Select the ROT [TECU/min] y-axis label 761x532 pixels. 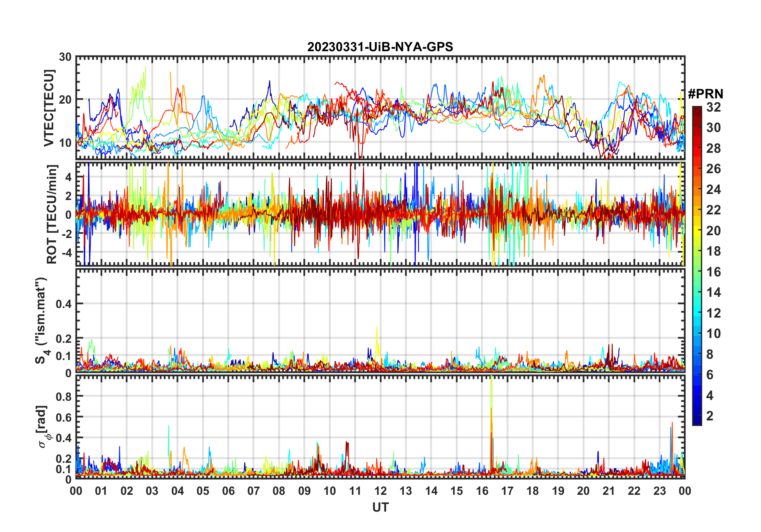click(52, 214)
